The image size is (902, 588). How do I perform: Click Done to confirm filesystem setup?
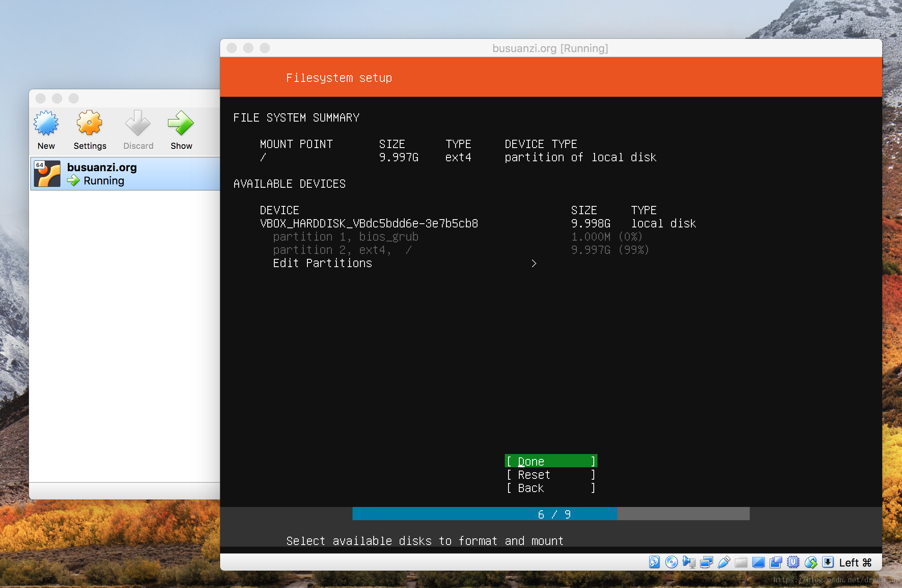[x=552, y=461]
